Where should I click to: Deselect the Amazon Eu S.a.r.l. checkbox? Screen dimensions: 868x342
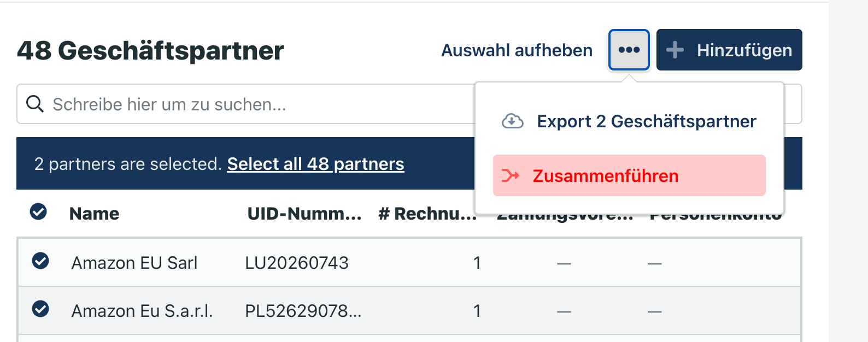tap(40, 309)
